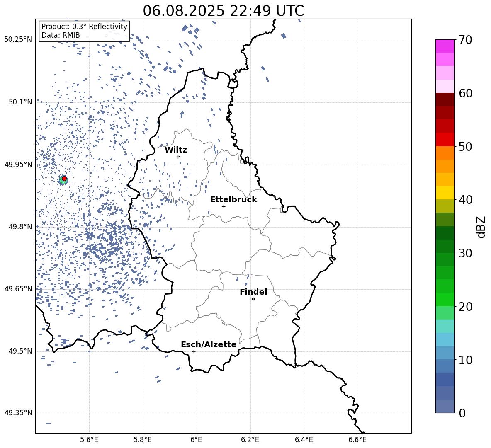Click the Product: 0.3° Reflectivity text
The image size is (491, 448).
tap(84, 27)
